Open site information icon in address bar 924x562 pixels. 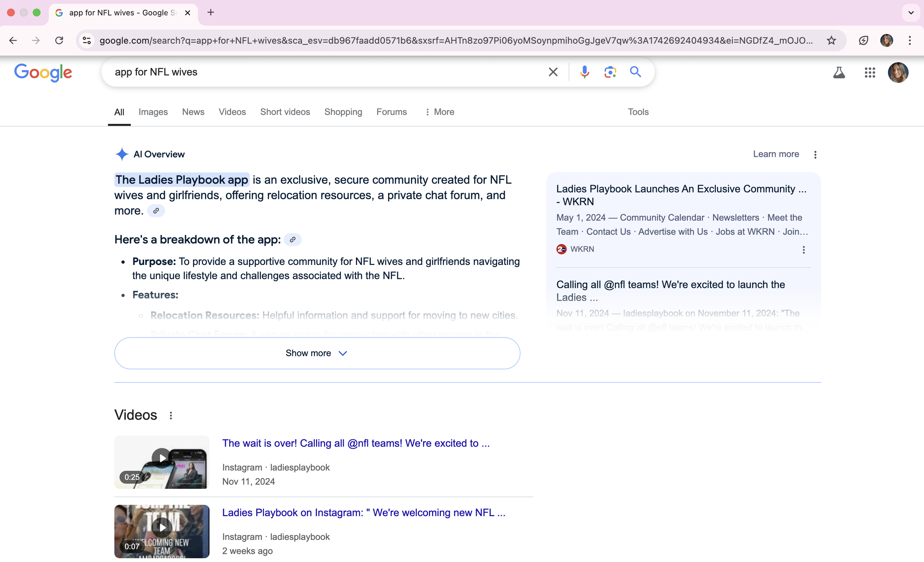click(x=86, y=41)
